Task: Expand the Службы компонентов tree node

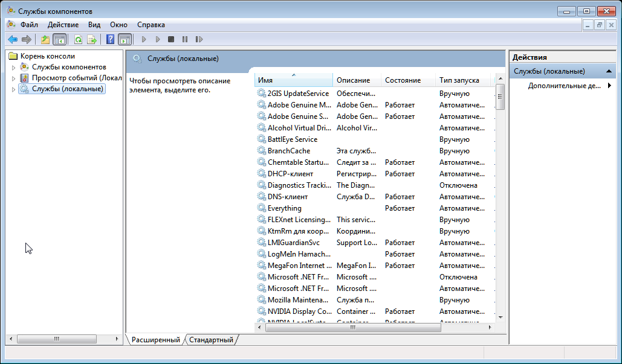Action: [13, 68]
